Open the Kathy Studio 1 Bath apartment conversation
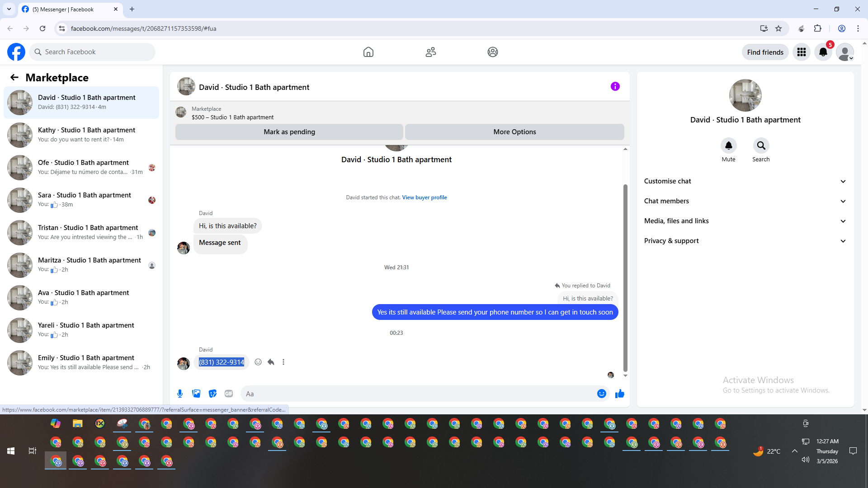This screenshot has height=488, width=868. 81,135
